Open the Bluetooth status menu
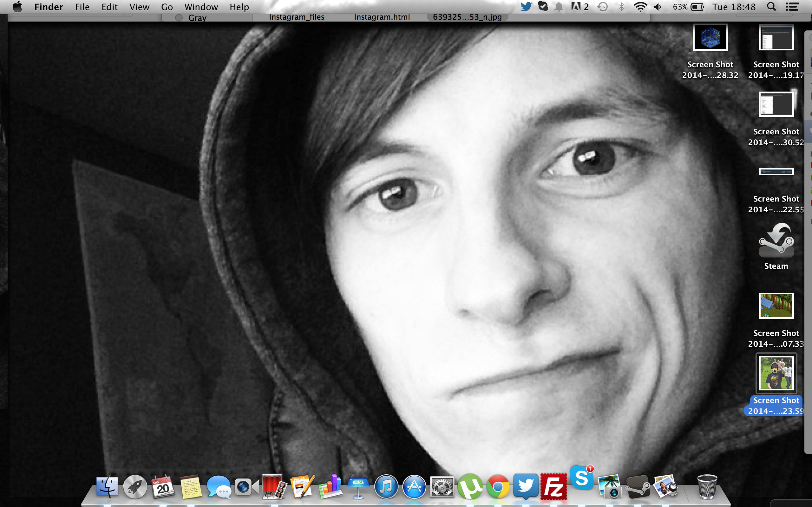 coord(622,7)
